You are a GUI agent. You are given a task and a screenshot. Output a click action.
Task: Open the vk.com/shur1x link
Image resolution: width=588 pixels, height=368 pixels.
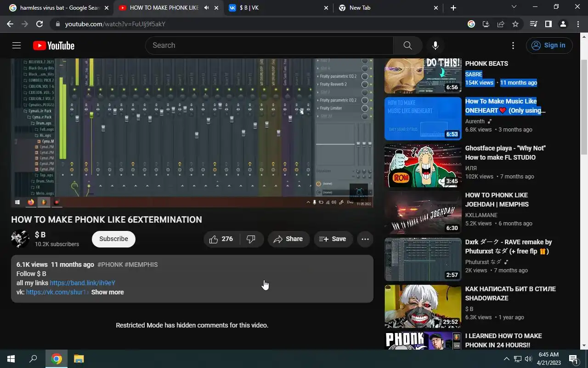57,292
